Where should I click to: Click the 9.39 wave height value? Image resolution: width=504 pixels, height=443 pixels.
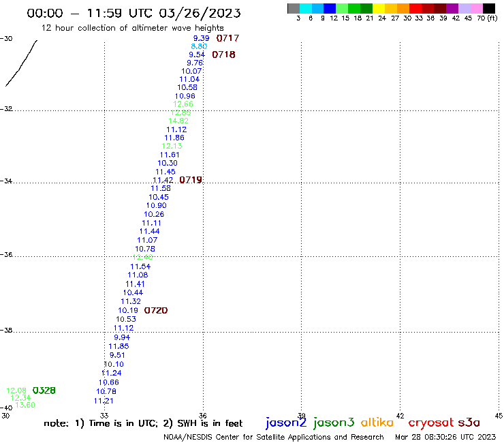201,38
